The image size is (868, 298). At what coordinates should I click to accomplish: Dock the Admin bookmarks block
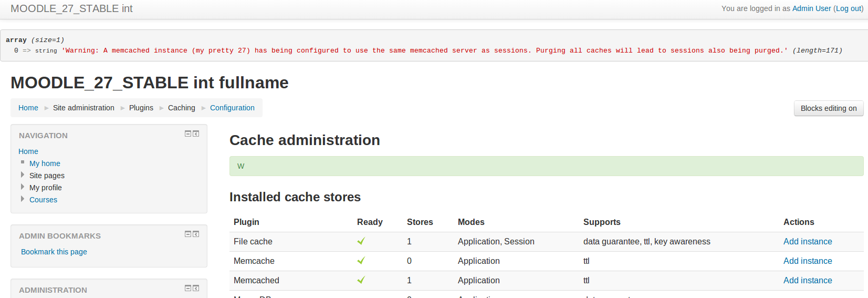(196, 234)
